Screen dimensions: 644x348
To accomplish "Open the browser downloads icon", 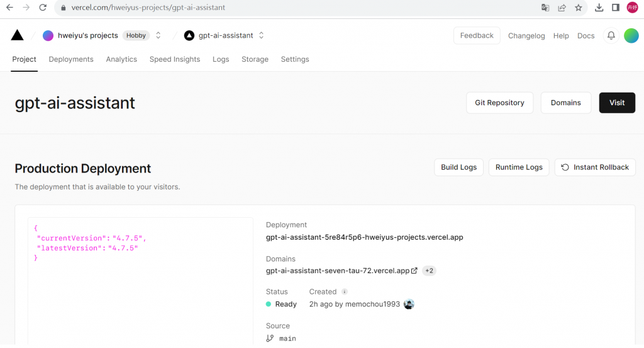I will click(599, 8).
